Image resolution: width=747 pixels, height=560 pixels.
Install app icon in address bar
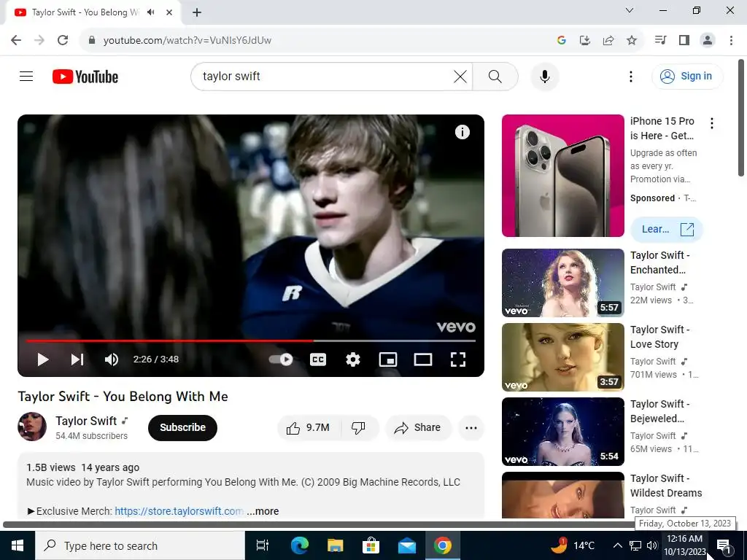585,40
